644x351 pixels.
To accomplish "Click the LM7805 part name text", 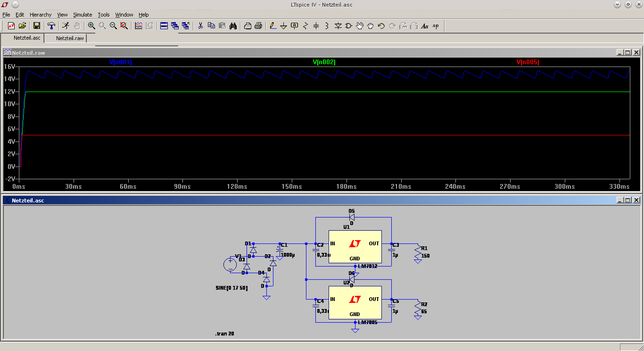I will click(368, 323).
